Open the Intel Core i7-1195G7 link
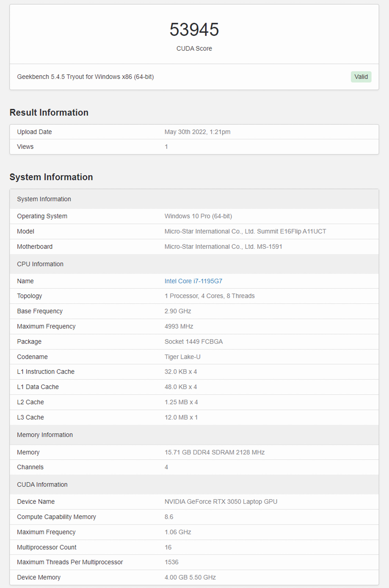Viewport: 389px width, 588px height. (193, 281)
